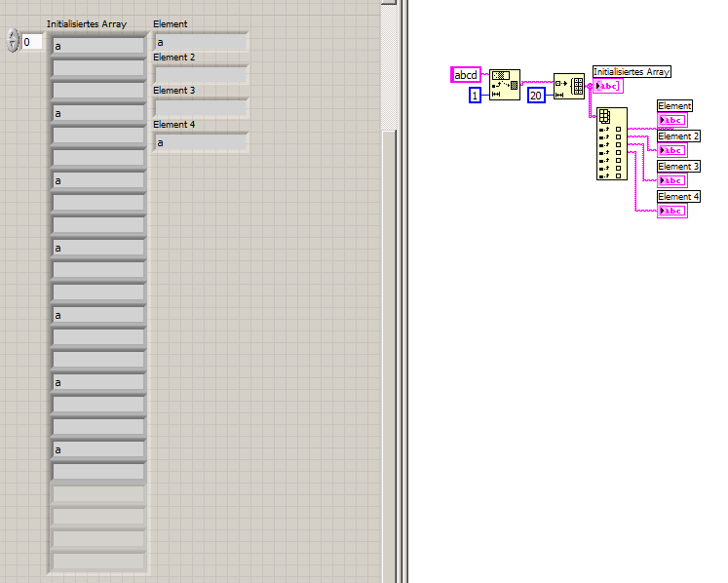
Task: Click the front panel scrollbar up arrow
Action: tap(389, 2)
